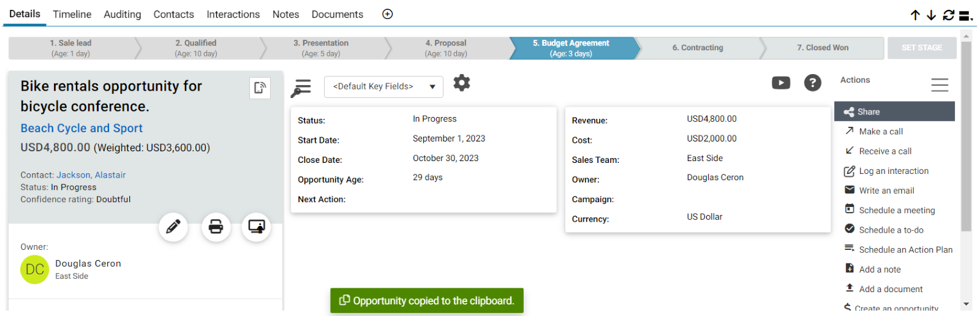Expand the Actions hamburger menu
Screen dimensions: 980x316
click(940, 85)
